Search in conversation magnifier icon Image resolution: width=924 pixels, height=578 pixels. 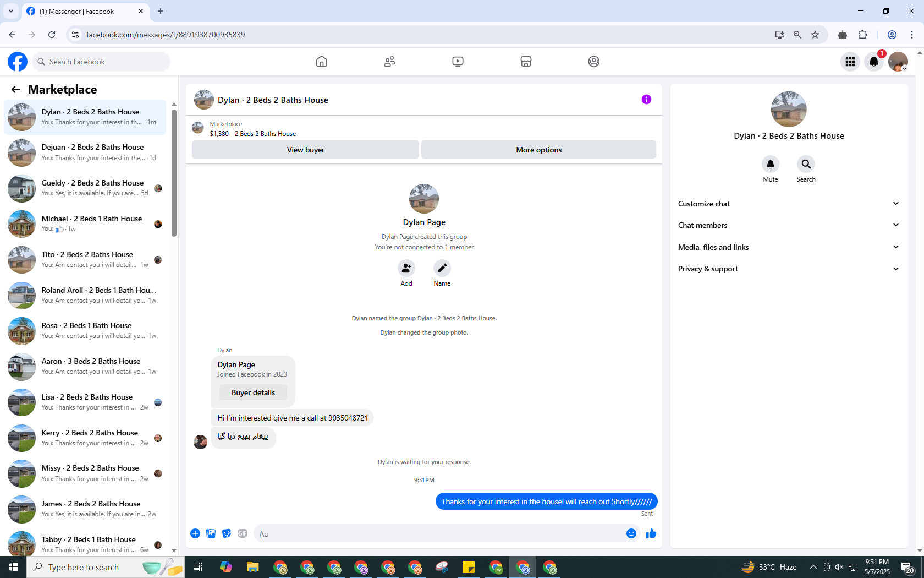tap(806, 164)
